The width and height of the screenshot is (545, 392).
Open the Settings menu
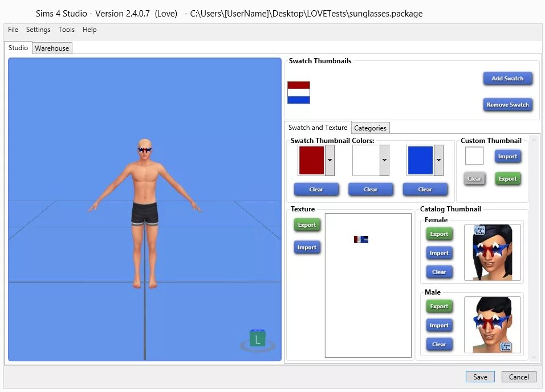tap(38, 30)
